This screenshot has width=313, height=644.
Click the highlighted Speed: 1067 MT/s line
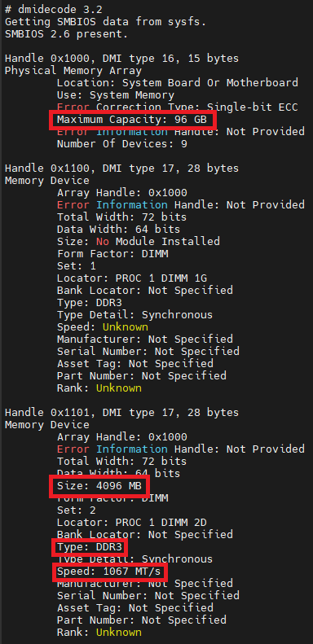pyautogui.click(x=109, y=572)
